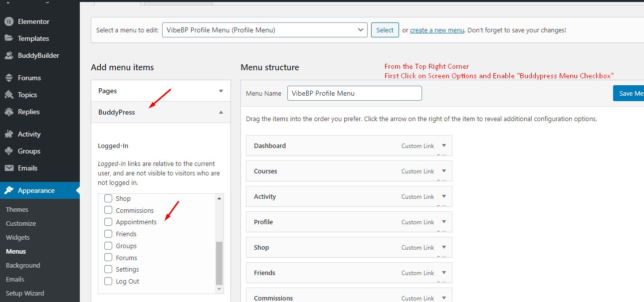Expand the Commissions menu item arrow
The image size is (644, 302).
(x=443, y=299)
